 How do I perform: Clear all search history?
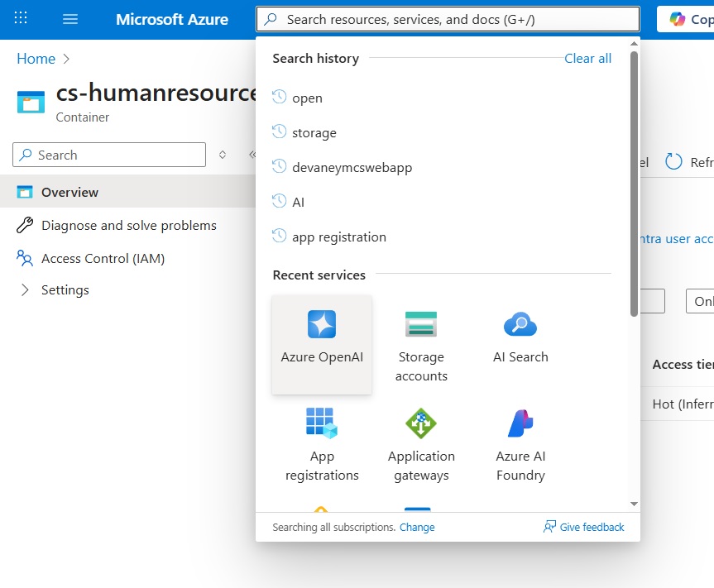(587, 58)
